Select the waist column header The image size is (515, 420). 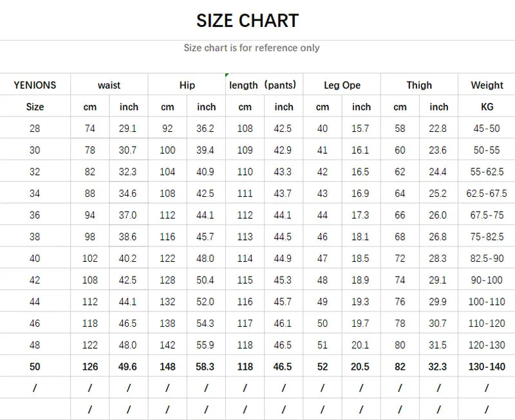pos(109,85)
